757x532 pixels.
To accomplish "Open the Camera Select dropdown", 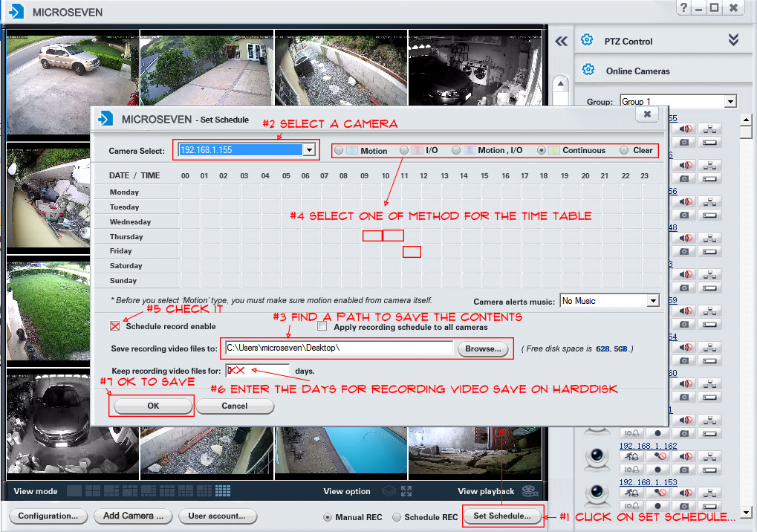I will 309,150.
